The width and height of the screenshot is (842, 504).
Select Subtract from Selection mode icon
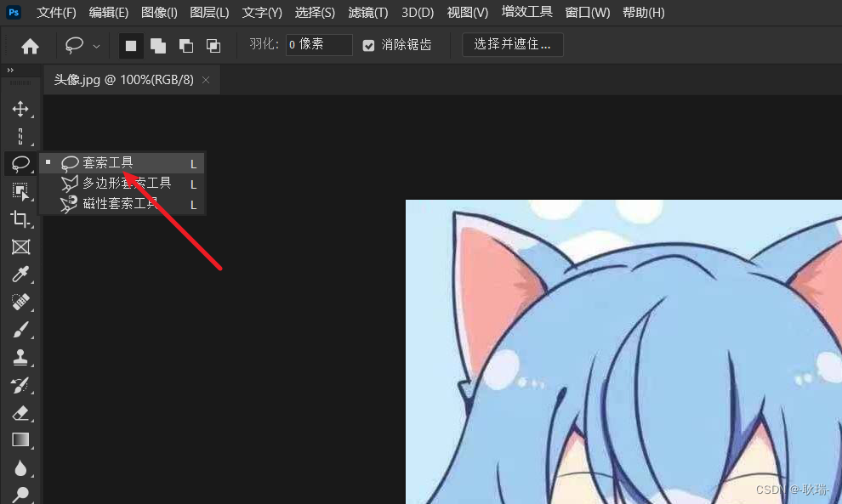[185, 46]
